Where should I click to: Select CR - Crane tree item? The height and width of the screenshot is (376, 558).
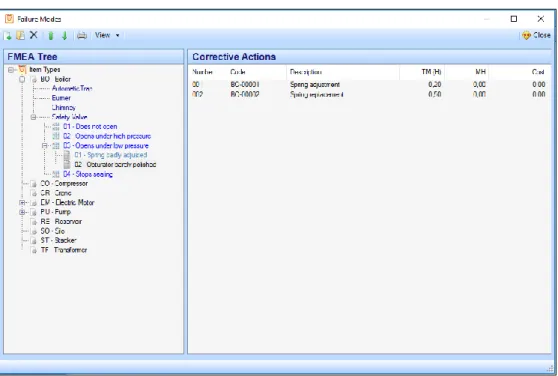(x=56, y=193)
